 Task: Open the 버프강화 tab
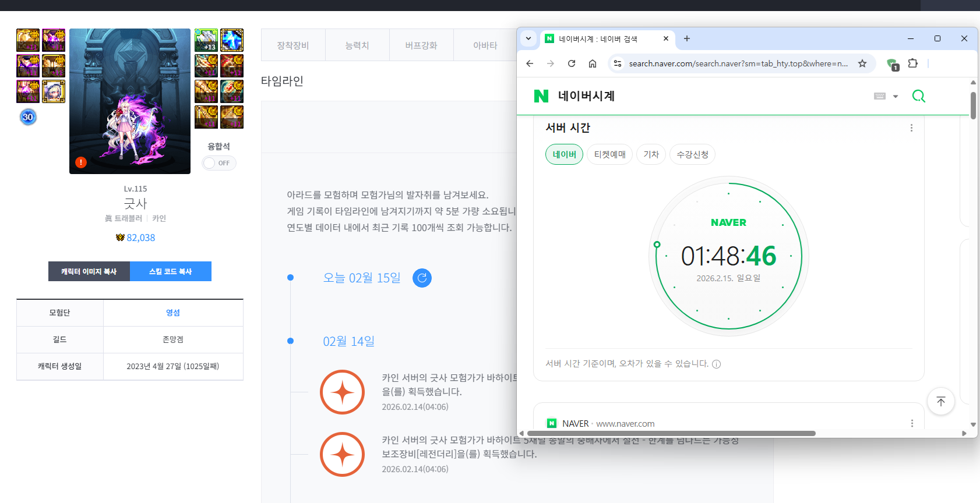(x=421, y=45)
